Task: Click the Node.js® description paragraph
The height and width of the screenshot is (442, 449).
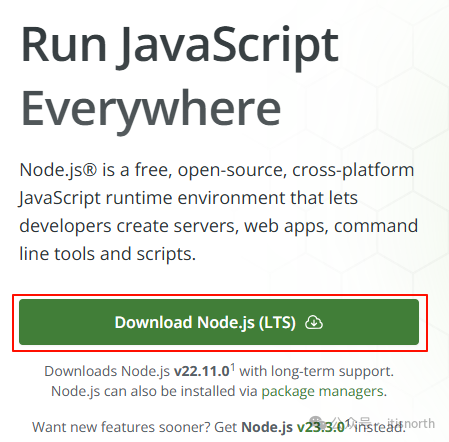Action: pyautogui.click(x=219, y=212)
